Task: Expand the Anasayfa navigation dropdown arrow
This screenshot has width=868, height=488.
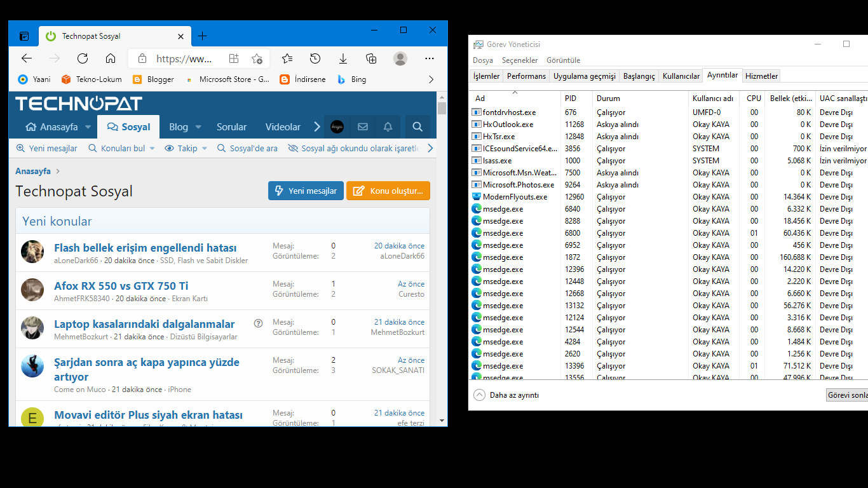Action: tap(88, 127)
